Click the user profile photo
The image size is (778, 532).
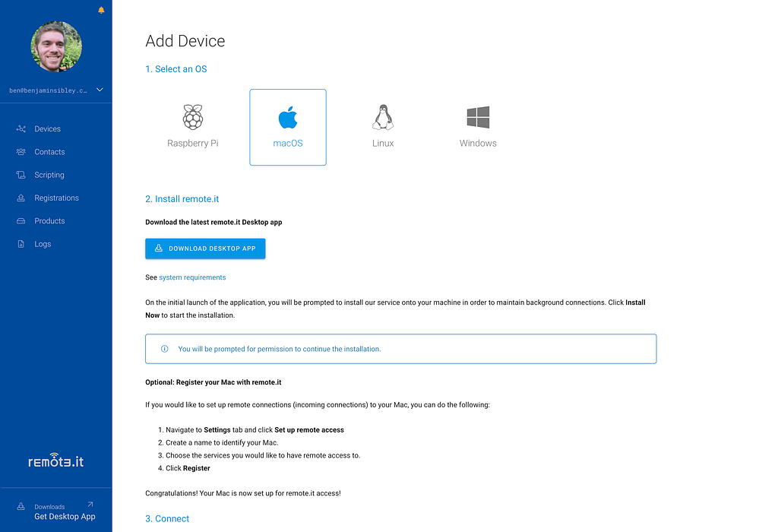(56, 46)
